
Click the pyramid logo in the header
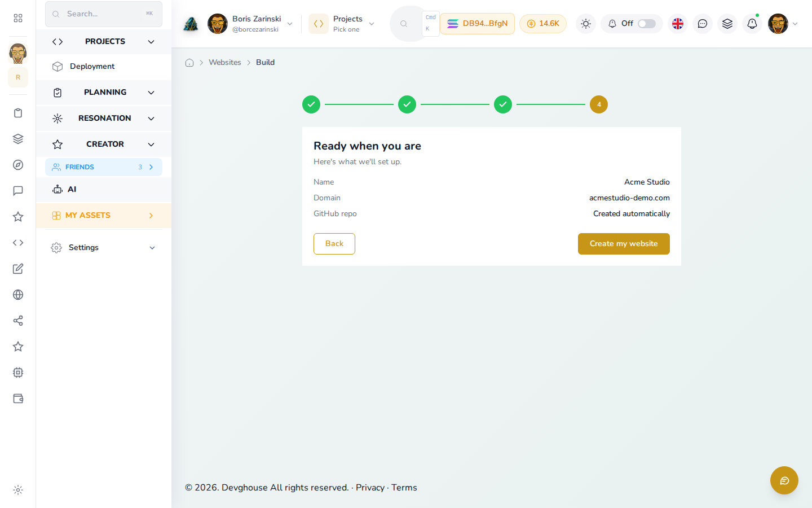(x=191, y=24)
